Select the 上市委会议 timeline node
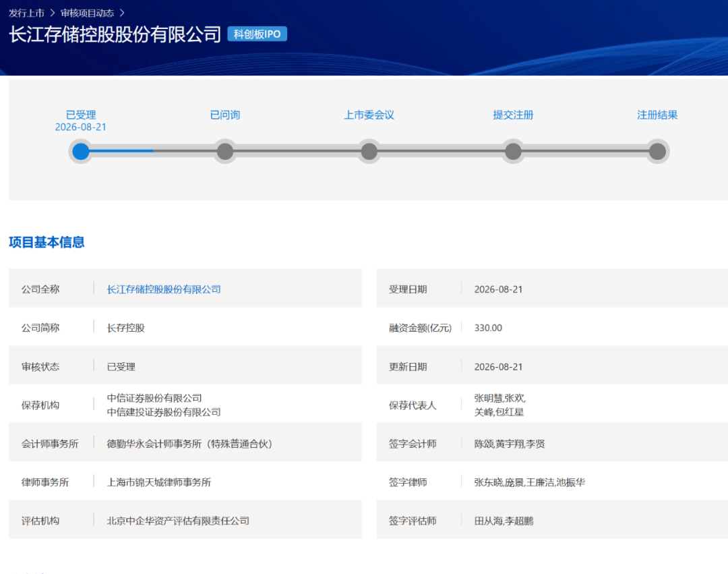728x574 pixels. [x=369, y=151]
